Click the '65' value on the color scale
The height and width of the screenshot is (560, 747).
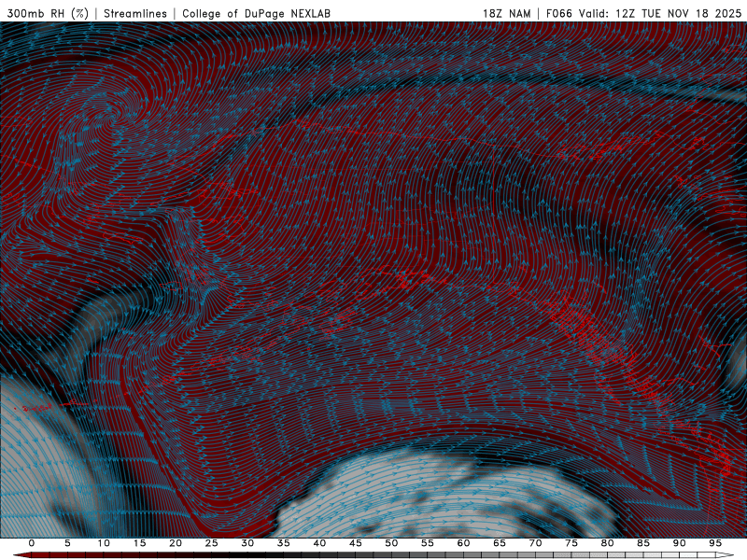500,543
